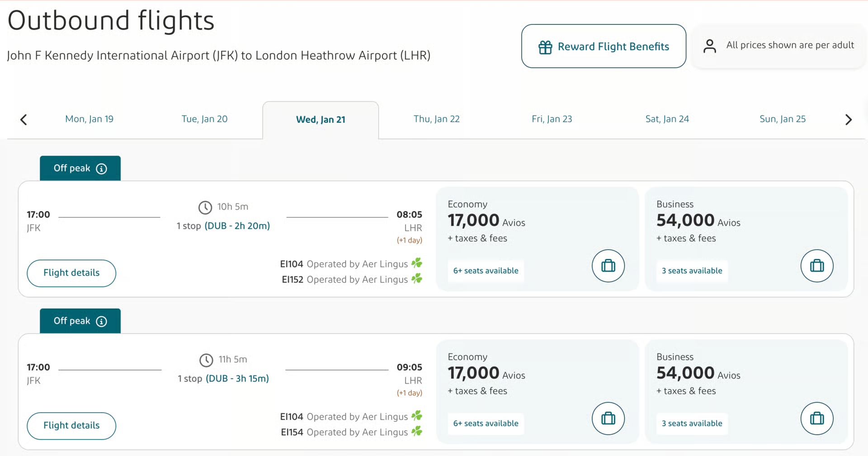Expand DUB 3h 15m stop details
Screen dimensions: 868x456
(237, 379)
